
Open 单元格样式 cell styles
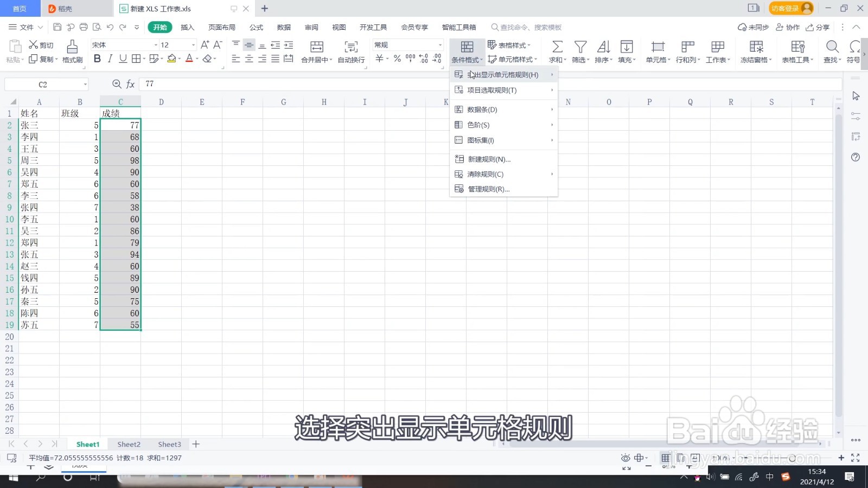[512, 59]
